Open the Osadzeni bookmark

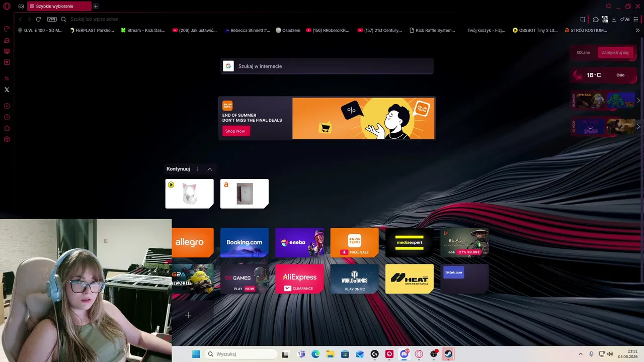click(288, 30)
